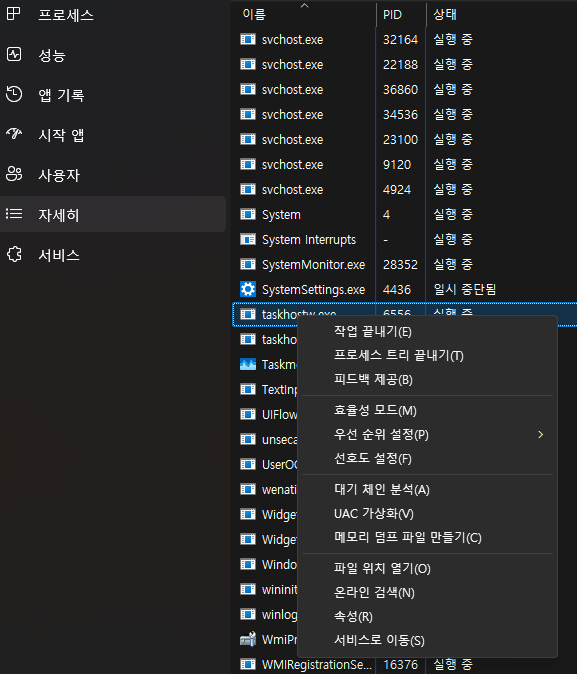Click the SystemMonitor.exe process name

click(x=313, y=265)
